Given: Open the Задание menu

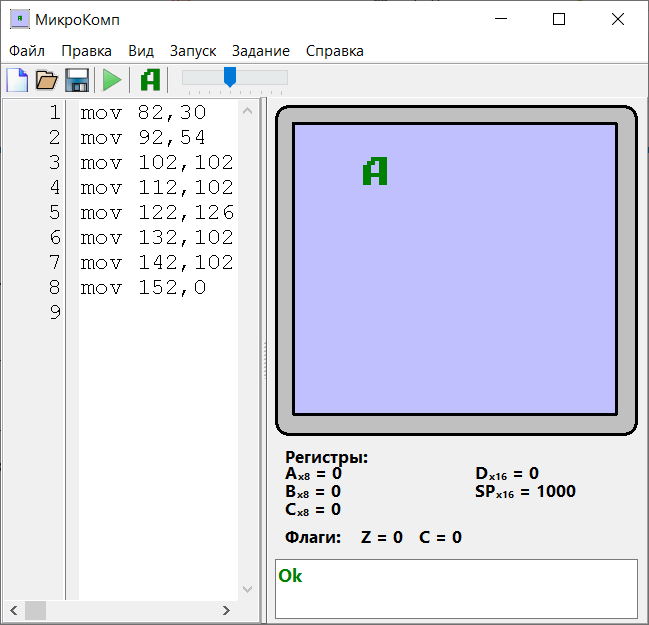Looking at the screenshot, I should (x=261, y=51).
